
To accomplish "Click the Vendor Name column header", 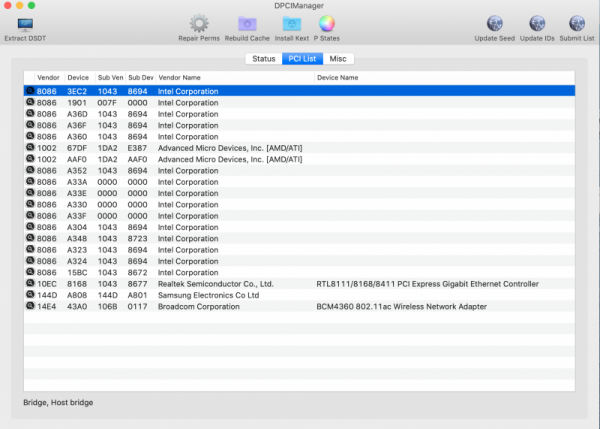I will pos(180,77).
